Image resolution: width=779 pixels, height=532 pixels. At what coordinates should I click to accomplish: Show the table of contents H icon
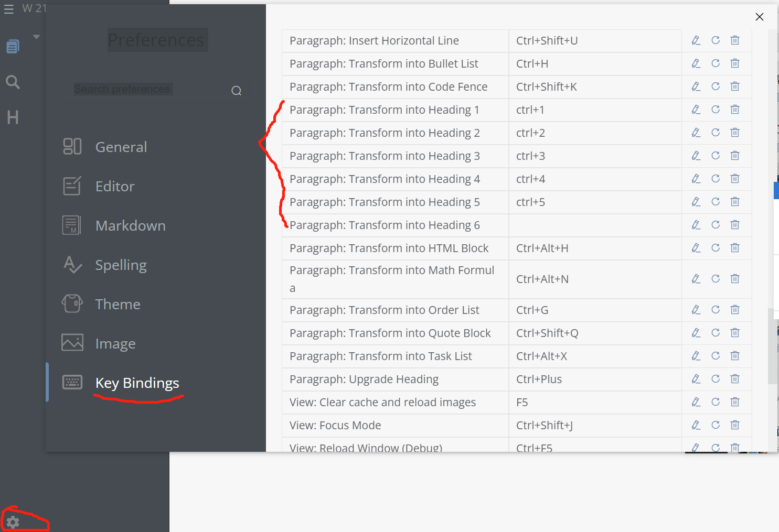pyautogui.click(x=13, y=117)
